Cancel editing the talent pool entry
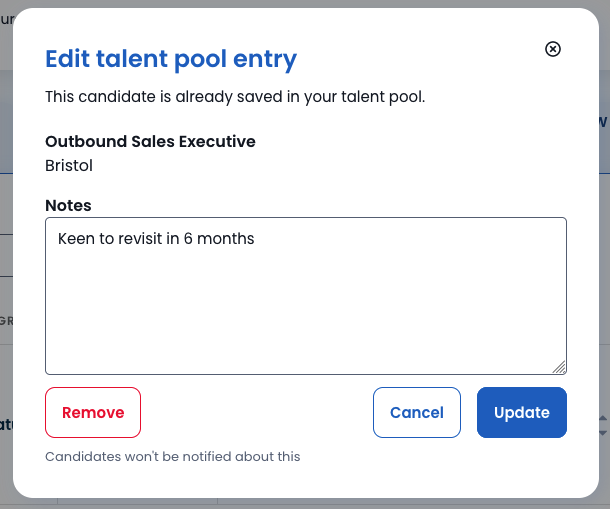The width and height of the screenshot is (610, 509). click(417, 412)
